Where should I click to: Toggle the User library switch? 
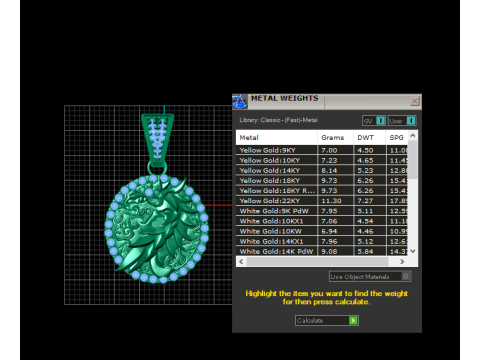402,121
